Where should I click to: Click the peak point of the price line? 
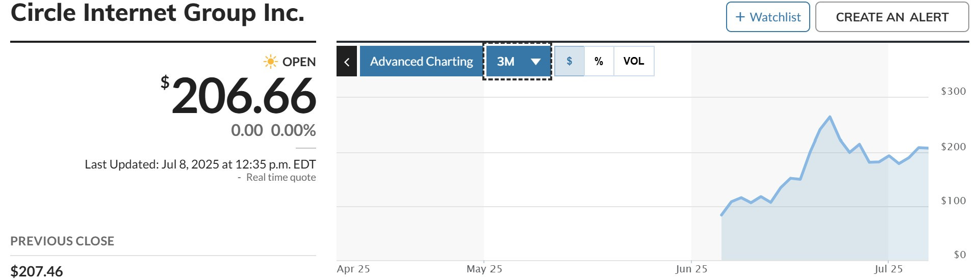tap(830, 117)
